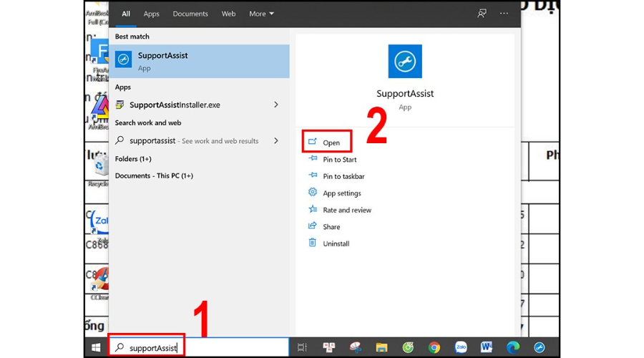644x358 pixels.
Task: Click the Zalo desktop shortcut
Action: (99, 224)
